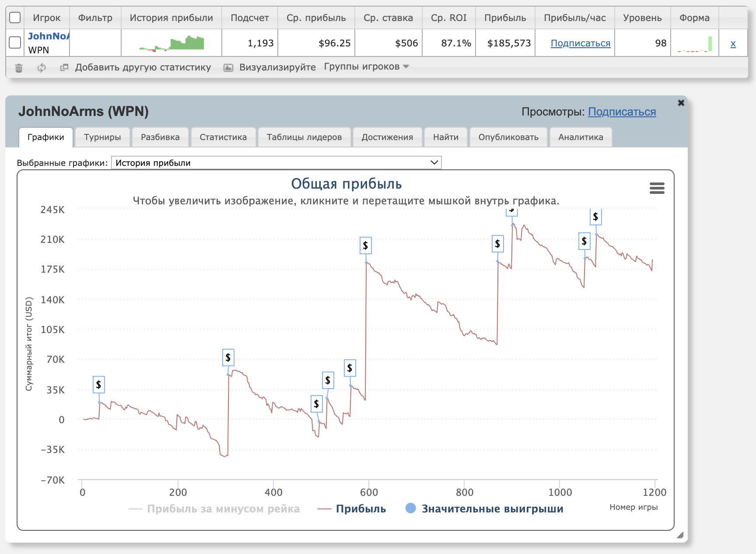This screenshot has height=554, width=756.
Task: Remove row with the x link
Action: coord(733,43)
